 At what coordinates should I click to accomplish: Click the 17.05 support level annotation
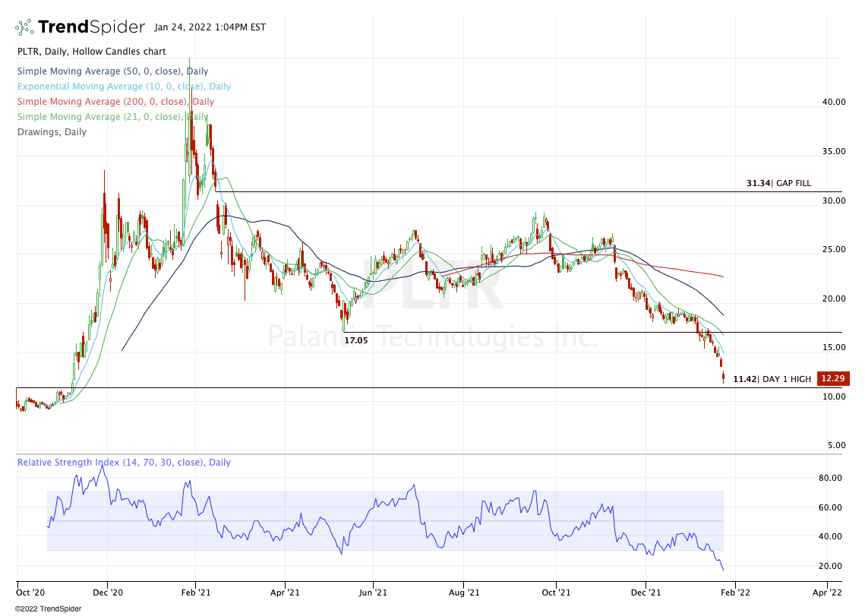click(356, 341)
